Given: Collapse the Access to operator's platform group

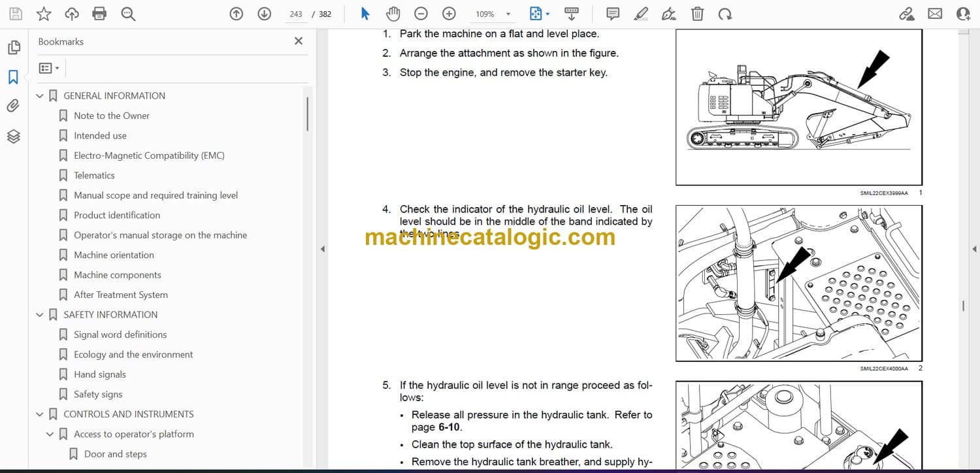Looking at the screenshot, I should click(50, 434).
